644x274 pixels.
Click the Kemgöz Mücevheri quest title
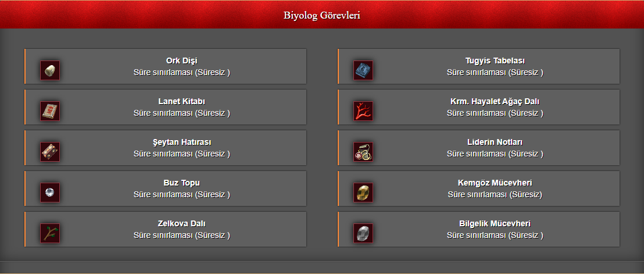point(495,183)
